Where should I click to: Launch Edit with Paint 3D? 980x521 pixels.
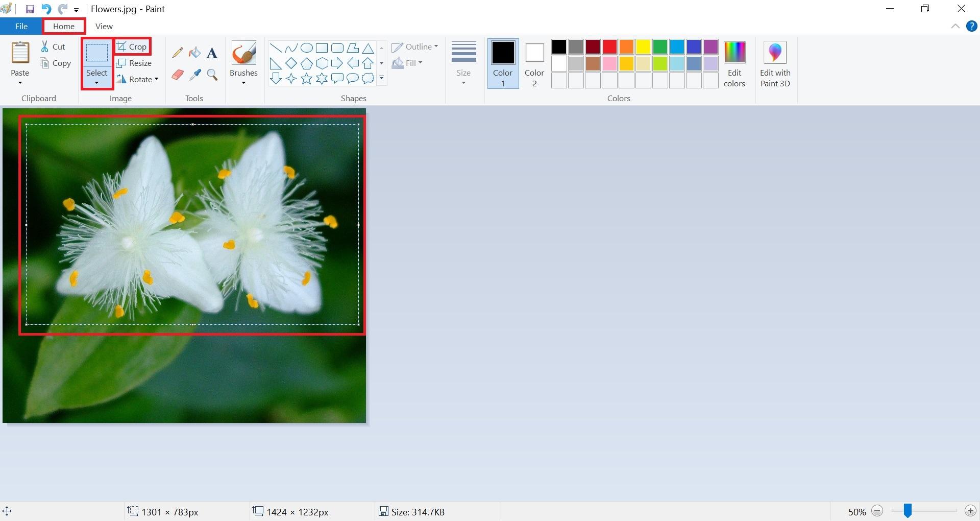(x=775, y=64)
